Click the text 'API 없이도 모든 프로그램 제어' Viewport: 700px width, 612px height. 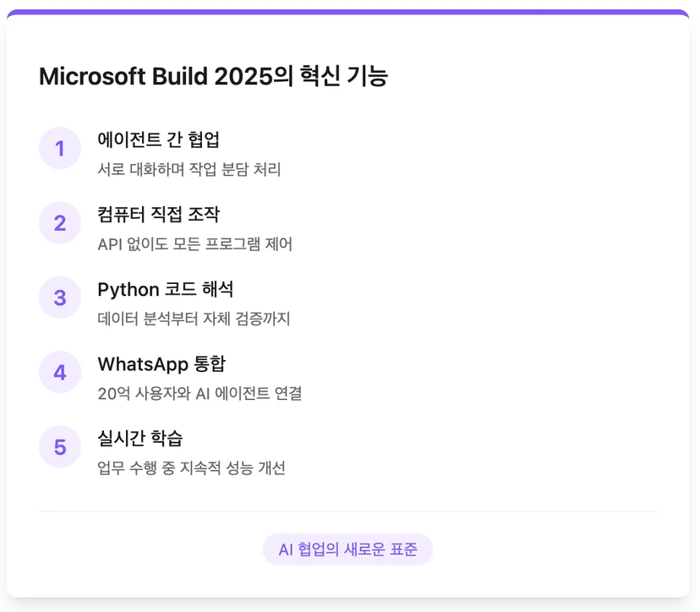click(x=194, y=244)
